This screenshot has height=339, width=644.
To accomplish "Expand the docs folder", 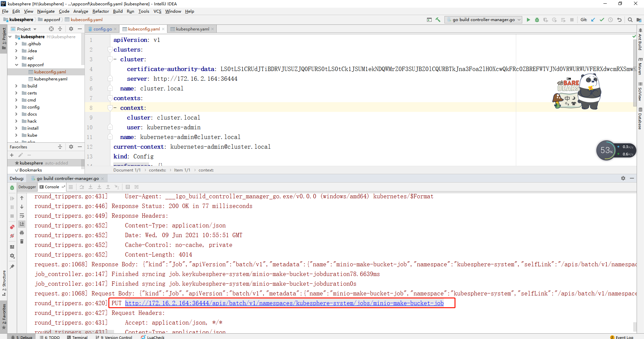I will click(x=16, y=114).
